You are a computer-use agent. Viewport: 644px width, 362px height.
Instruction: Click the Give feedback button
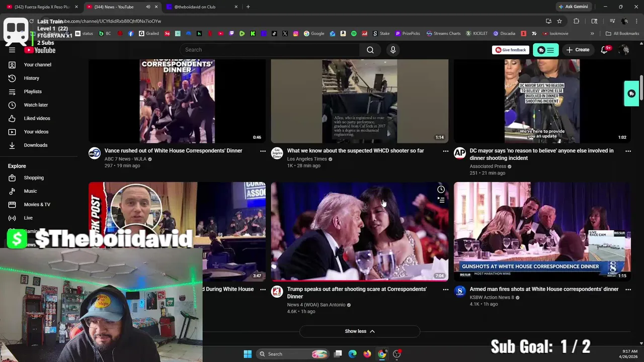click(511, 50)
